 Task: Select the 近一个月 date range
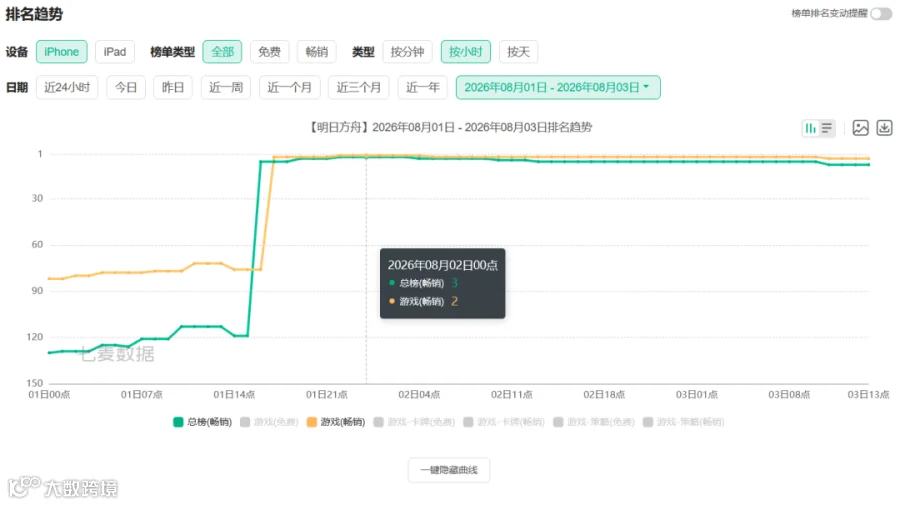(289, 87)
